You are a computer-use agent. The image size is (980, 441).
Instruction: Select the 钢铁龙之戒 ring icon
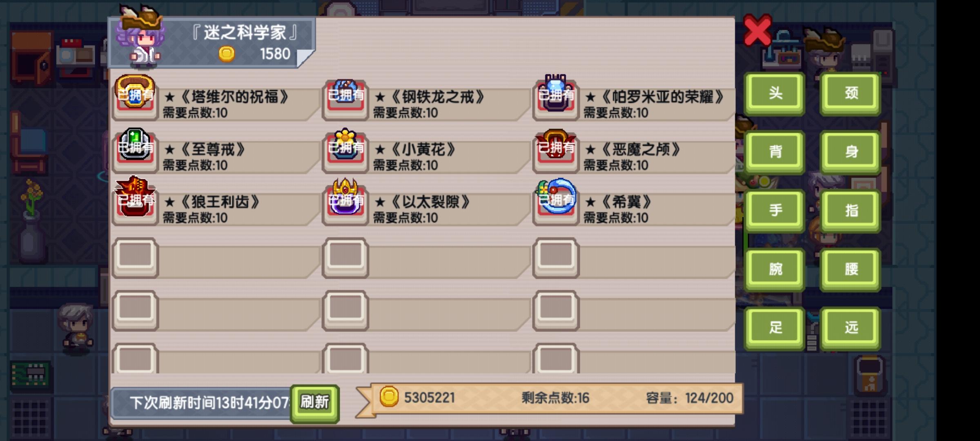click(345, 98)
